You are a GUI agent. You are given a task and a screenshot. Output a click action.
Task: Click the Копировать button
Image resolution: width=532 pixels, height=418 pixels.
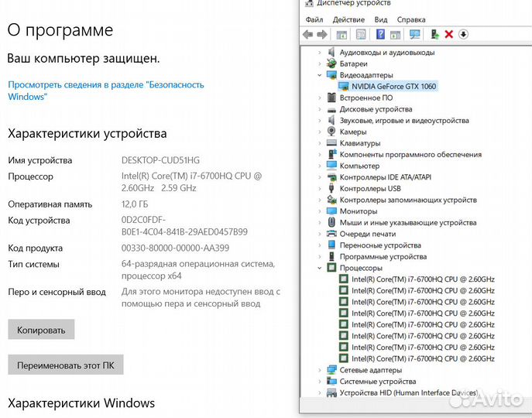point(41,330)
